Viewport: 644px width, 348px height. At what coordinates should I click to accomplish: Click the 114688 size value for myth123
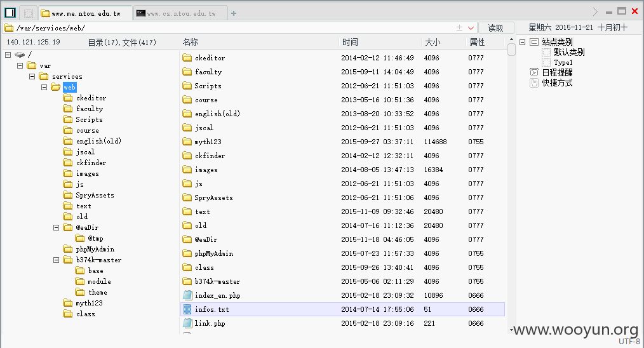(435, 142)
